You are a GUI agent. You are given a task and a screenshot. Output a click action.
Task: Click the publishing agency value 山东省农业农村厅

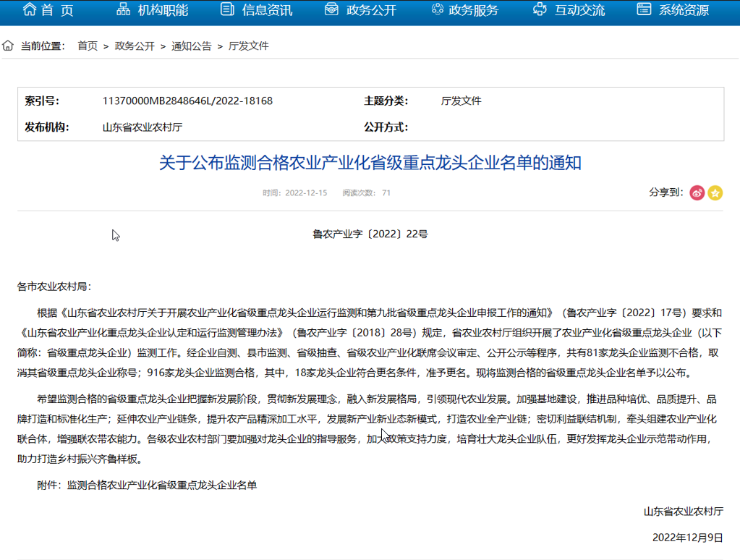pyautogui.click(x=142, y=127)
